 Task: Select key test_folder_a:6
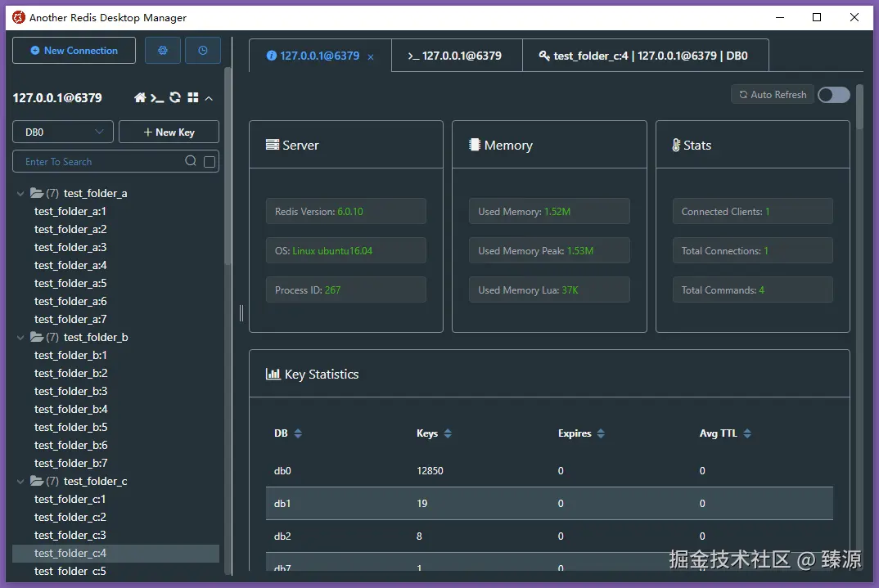70,301
